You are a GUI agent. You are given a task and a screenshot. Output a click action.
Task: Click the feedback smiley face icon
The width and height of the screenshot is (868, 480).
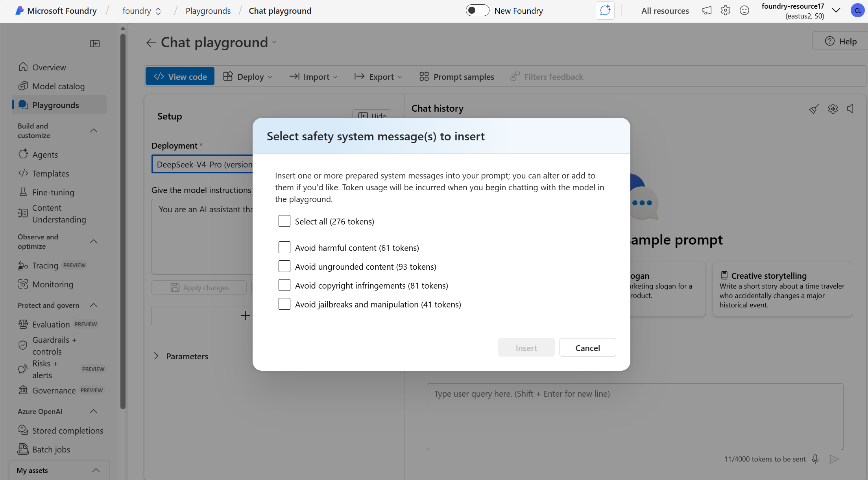coord(744,11)
